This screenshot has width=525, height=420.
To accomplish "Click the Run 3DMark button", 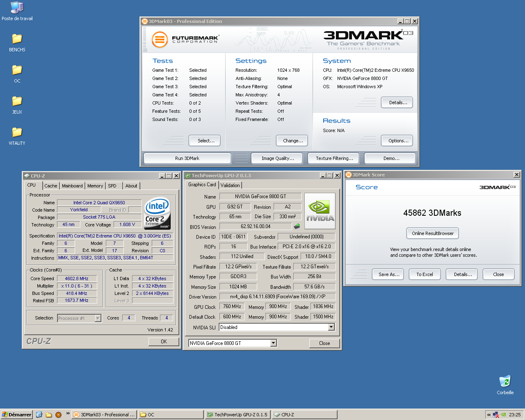I will pos(187,158).
